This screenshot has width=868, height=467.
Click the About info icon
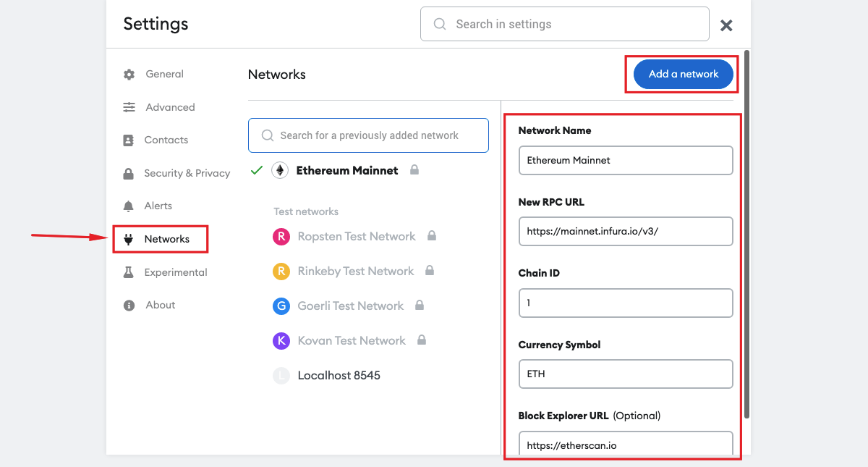coord(129,306)
